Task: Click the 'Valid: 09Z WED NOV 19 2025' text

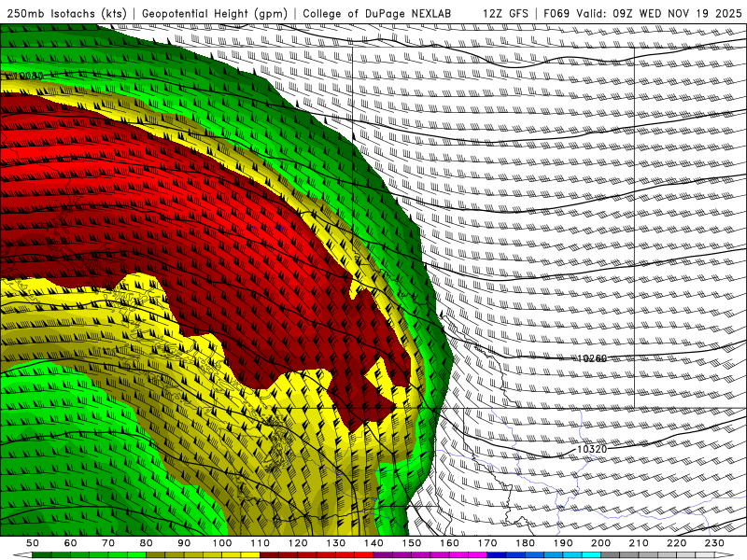Action: click(659, 13)
